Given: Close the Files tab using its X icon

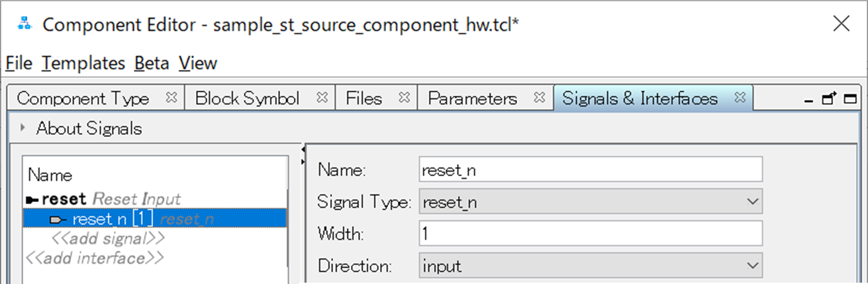Looking at the screenshot, I should (404, 98).
